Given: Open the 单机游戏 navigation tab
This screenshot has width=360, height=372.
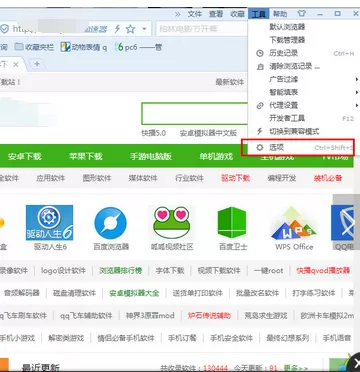Looking at the screenshot, I should [216, 156].
